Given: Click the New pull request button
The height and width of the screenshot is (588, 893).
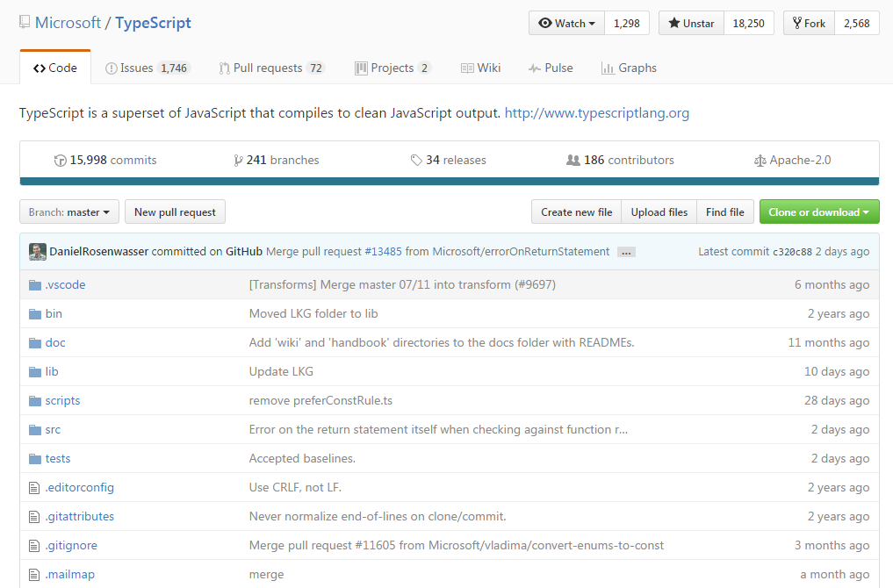Looking at the screenshot, I should coord(175,212).
